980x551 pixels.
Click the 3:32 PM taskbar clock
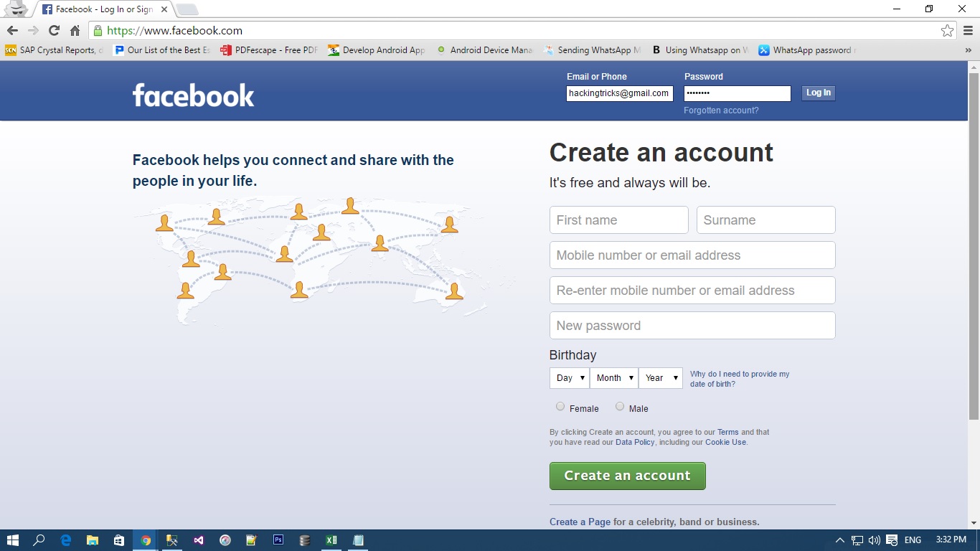point(951,540)
